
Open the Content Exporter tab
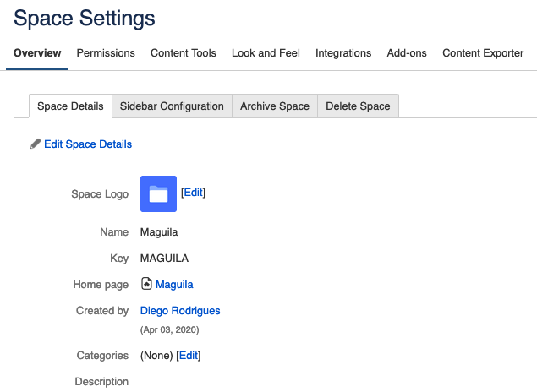(x=483, y=53)
